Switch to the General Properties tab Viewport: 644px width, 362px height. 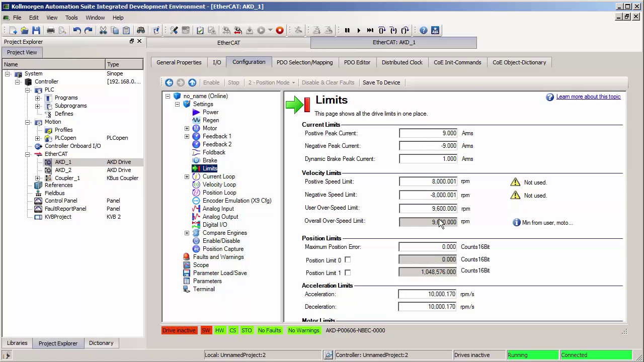(x=179, y=62)
